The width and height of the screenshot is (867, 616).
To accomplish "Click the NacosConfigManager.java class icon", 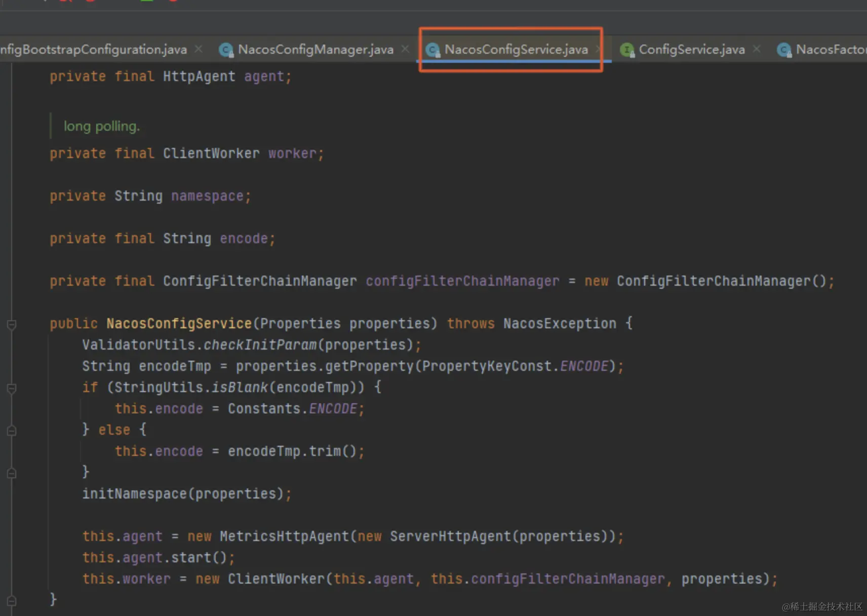I will point(226,50).
